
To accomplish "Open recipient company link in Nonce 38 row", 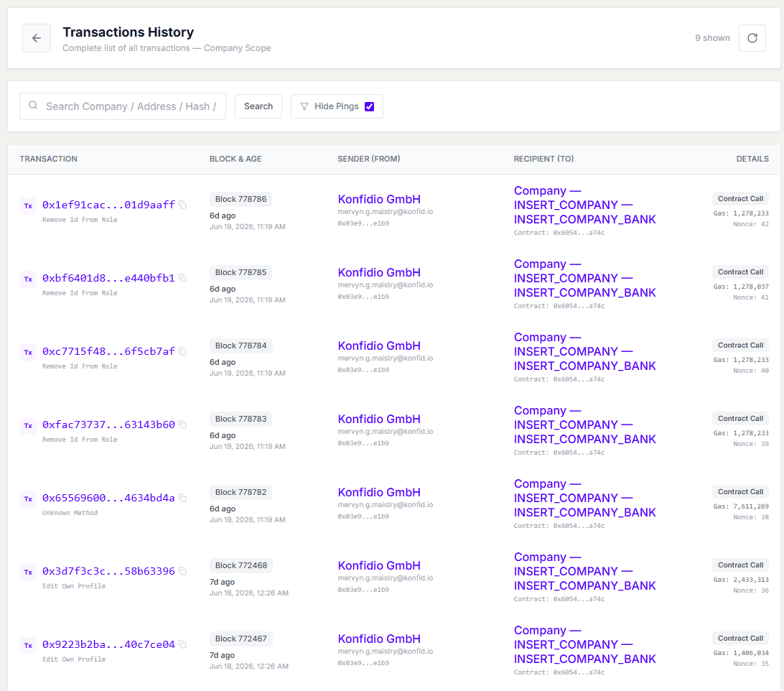I will (584, 498).
